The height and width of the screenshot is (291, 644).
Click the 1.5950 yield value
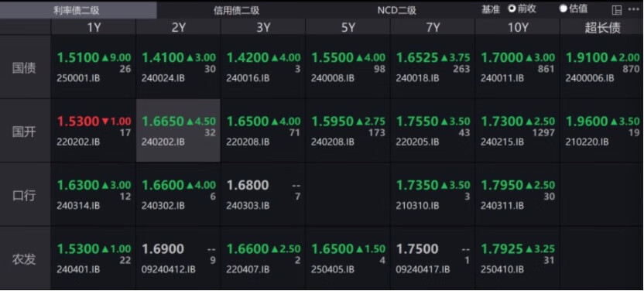(x=332, y=122)
